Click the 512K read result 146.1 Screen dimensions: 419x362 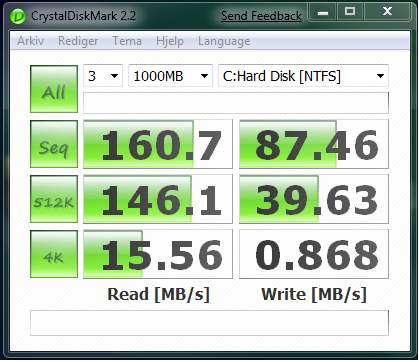pyautogui.click(x=158, y=199)
